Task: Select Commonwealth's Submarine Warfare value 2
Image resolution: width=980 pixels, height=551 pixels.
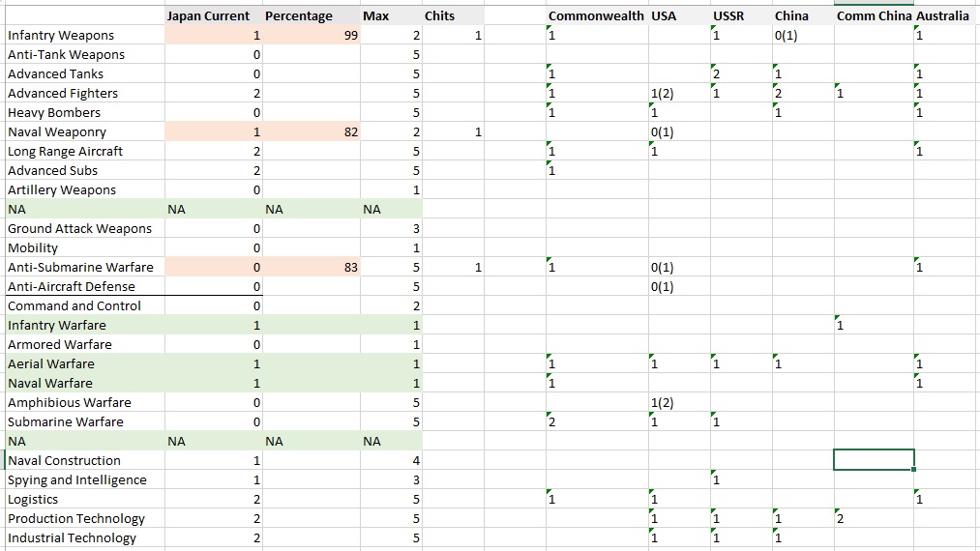Action: tap(596, 422)
